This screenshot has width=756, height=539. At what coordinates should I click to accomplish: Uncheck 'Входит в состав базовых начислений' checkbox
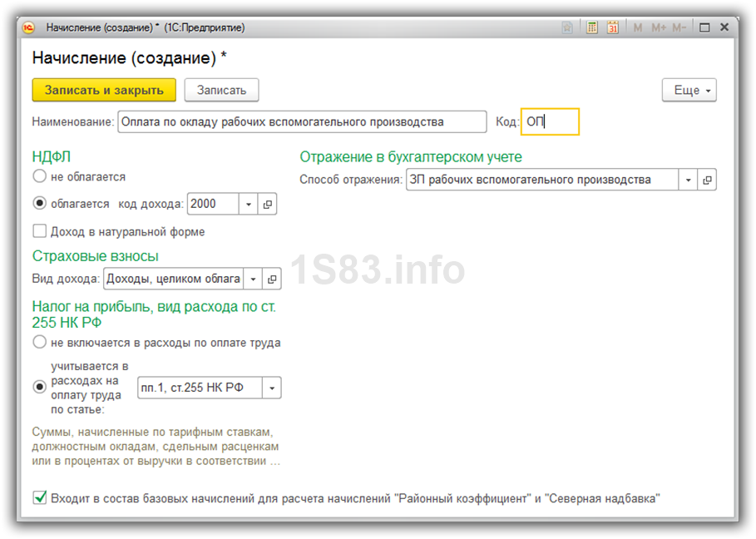[39, 498]
